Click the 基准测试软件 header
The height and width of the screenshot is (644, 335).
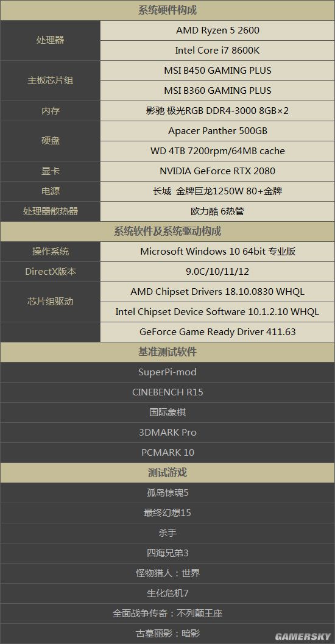tap(167, 352)
